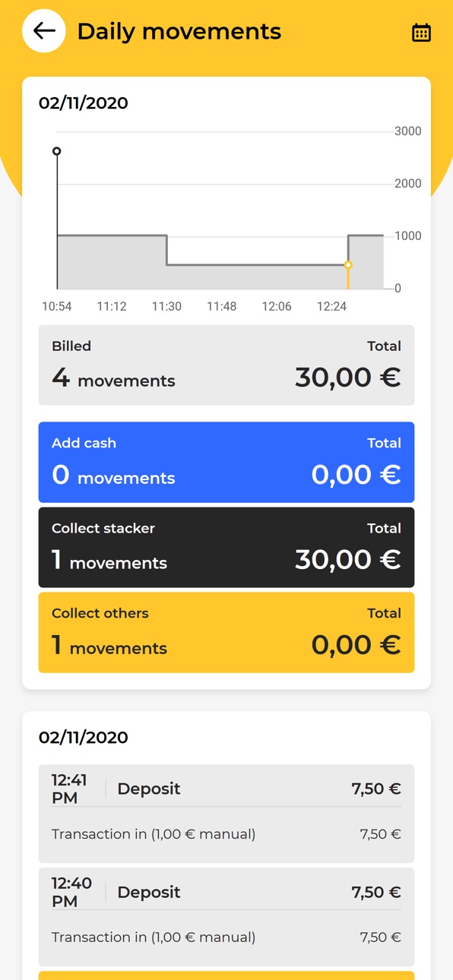The image size is (453, 980).
Task: Select the black chart point at 10:54
Action: click(57, 151)
